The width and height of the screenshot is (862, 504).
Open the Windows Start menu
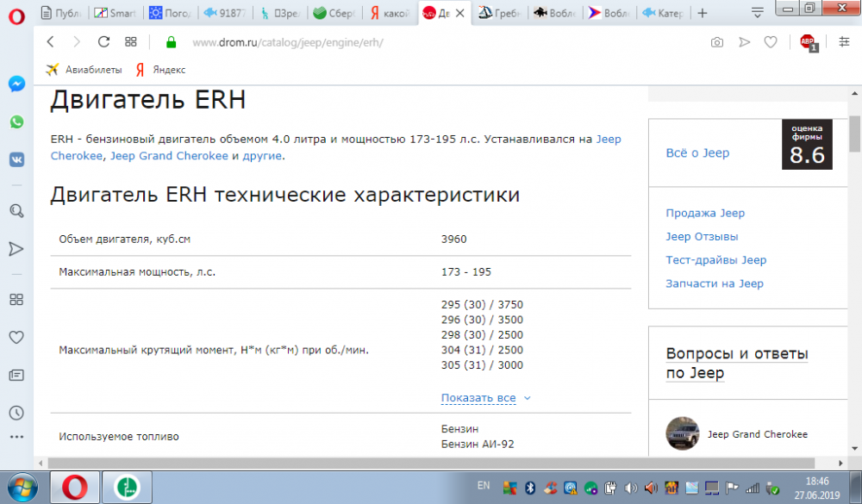point(21,488)
